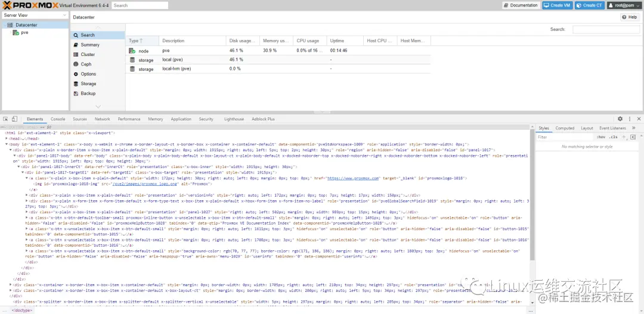Sort by the CPU usage column header

click(310, 41)
